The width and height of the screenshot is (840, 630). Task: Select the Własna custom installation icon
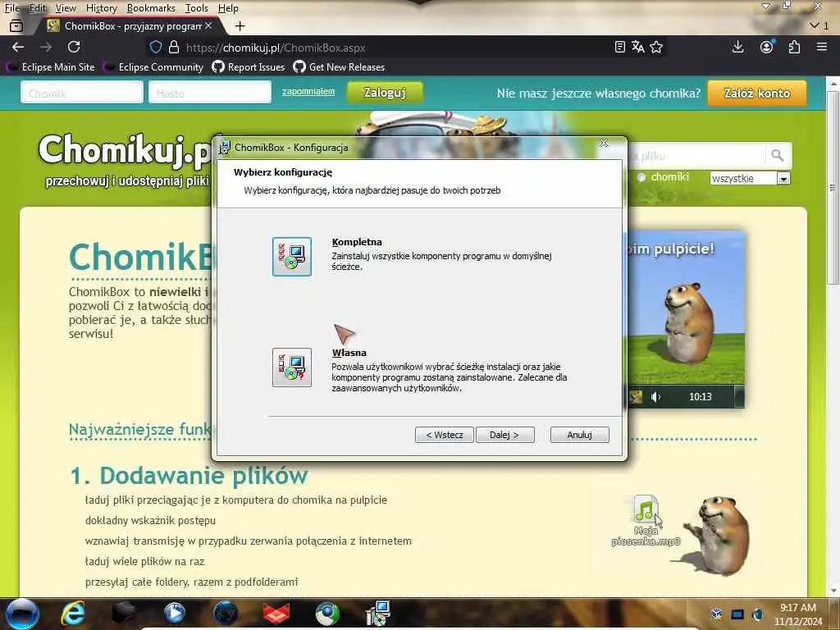tap(291, 367)
